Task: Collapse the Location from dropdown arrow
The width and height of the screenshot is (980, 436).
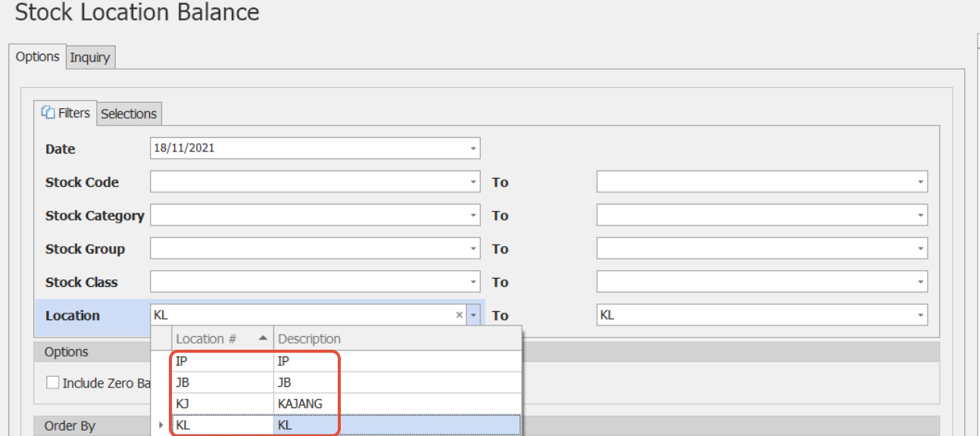Action: pyautogui.click(x=473, y=315)
